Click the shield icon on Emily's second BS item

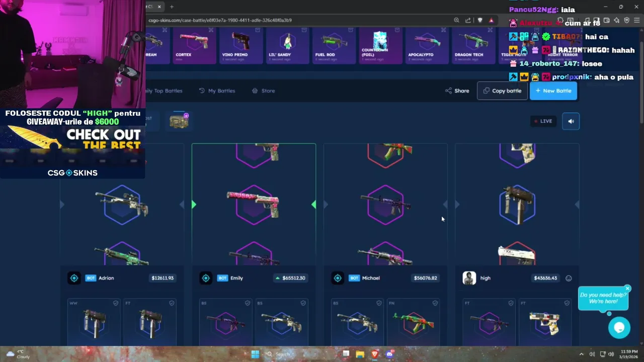point(303,303)
